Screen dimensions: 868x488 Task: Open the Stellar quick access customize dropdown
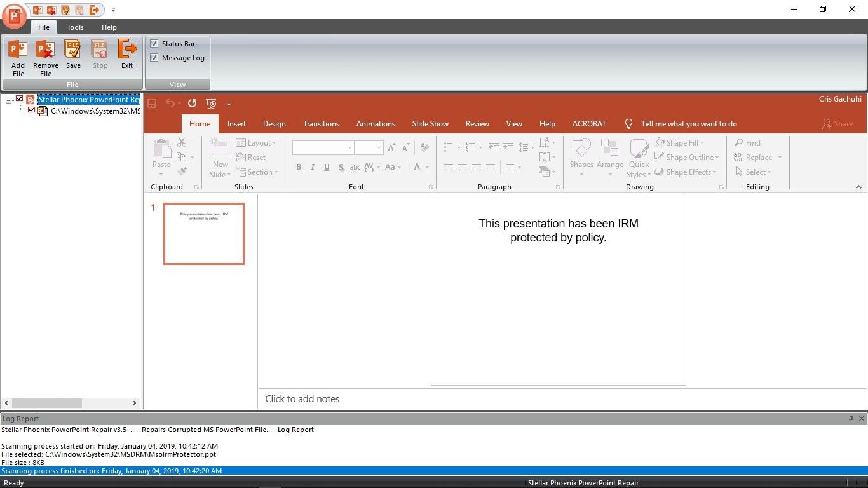[x=113, y=10]
